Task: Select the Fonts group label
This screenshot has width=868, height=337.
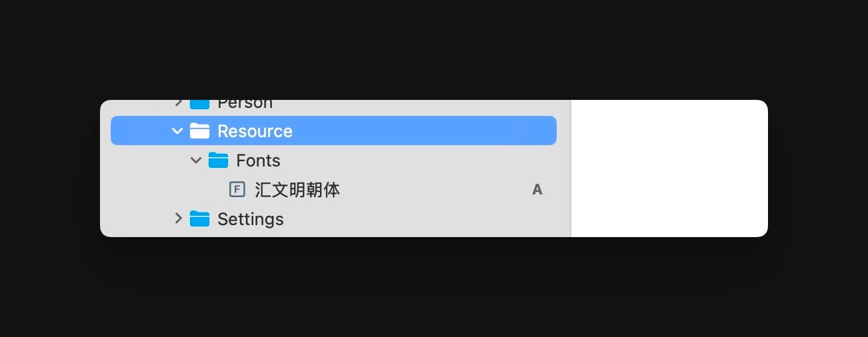Action: pyautogui.click(x=258, y=161)
